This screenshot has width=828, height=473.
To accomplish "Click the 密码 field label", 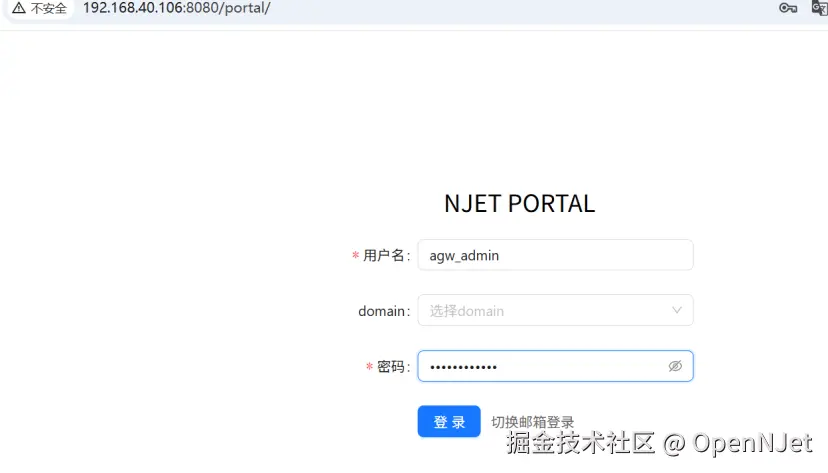I will tap(393, 366).
